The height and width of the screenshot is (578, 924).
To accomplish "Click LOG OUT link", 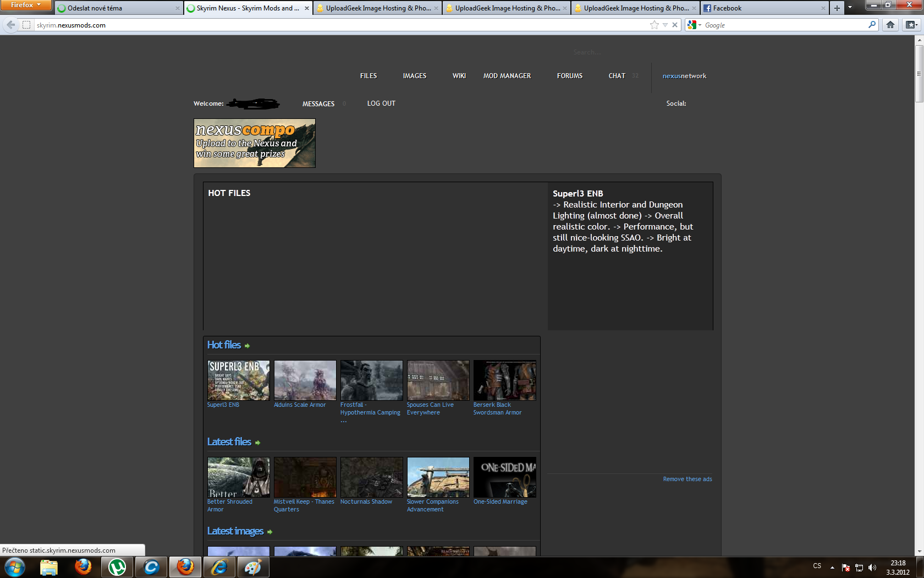I will [381, 103].
